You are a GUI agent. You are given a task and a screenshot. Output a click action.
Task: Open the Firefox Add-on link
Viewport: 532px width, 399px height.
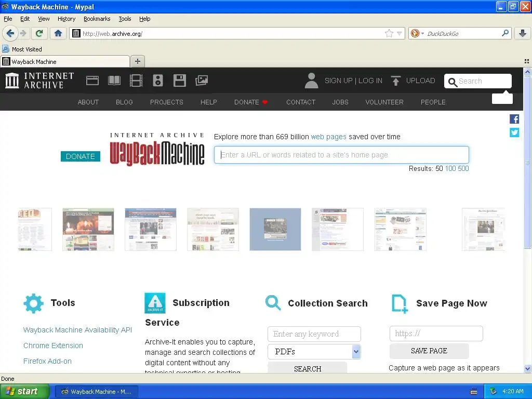pos(47,361)
